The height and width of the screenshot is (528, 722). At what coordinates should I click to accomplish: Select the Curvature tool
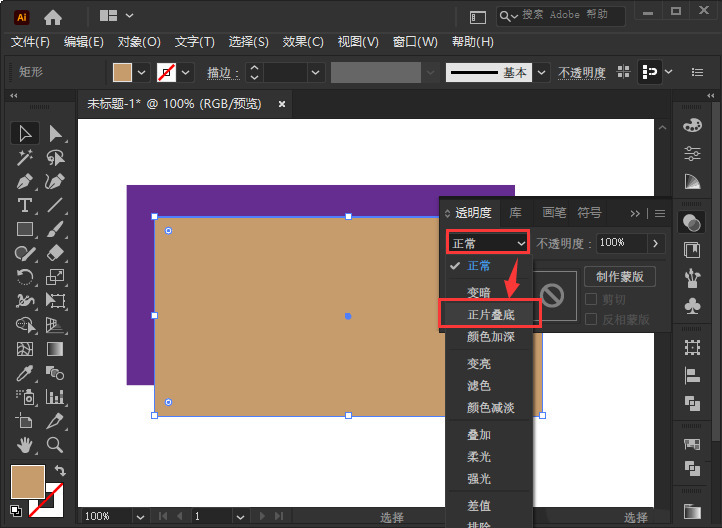55,181
